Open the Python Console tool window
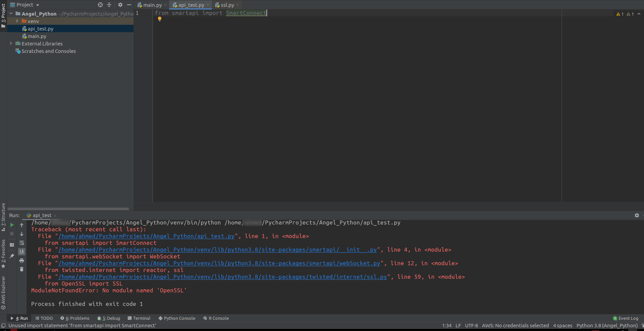The image size is (644, 331). [x=177, y=318]
